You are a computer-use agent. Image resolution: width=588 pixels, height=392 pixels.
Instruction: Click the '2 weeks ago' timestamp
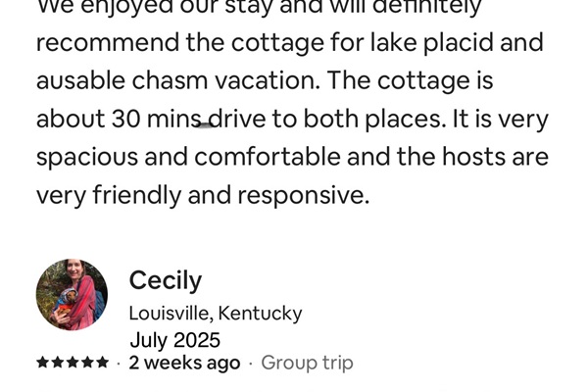click(184, 364)
